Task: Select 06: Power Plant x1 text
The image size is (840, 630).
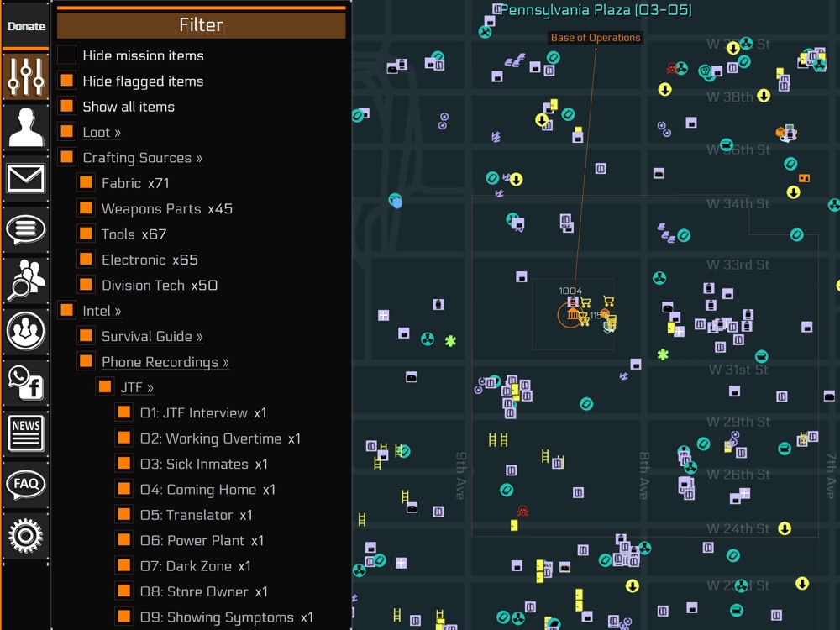Action: point(202,540)
